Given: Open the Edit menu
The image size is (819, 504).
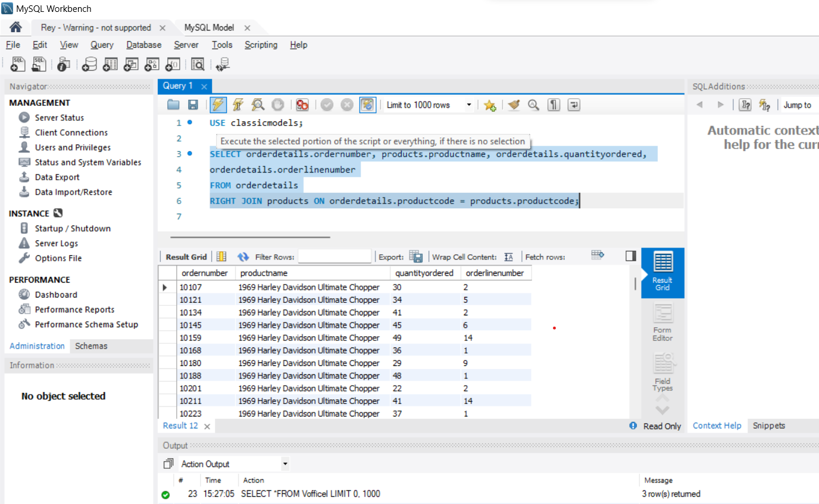Looking at the screenshot, I should tap(40, 45).
